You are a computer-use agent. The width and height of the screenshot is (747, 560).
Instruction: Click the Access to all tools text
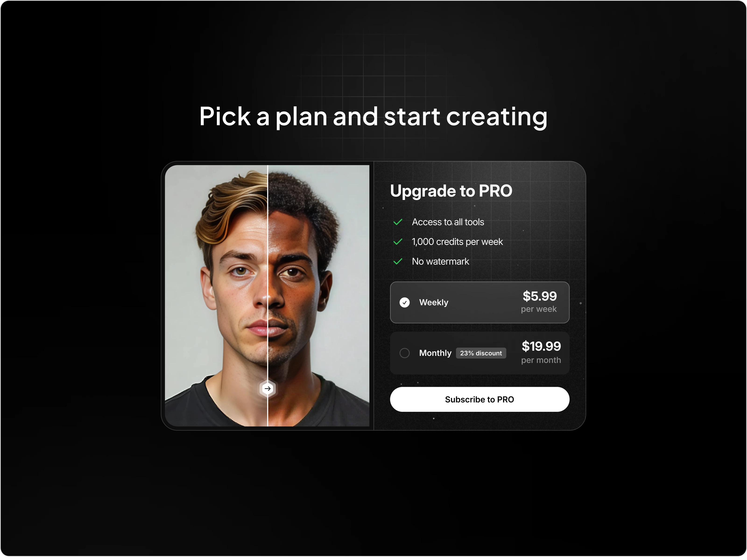pyautogui.click(x=448, y=222)
